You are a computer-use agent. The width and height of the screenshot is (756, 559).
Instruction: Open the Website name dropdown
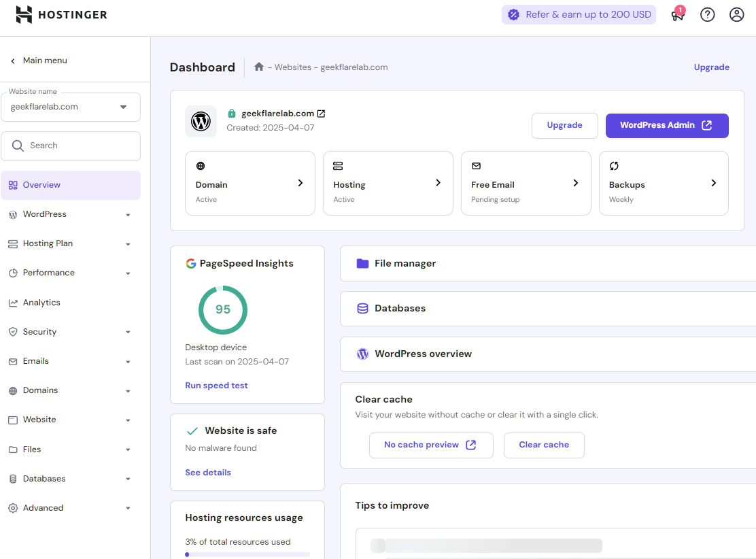pyautogui.click(x=123, y=107)
